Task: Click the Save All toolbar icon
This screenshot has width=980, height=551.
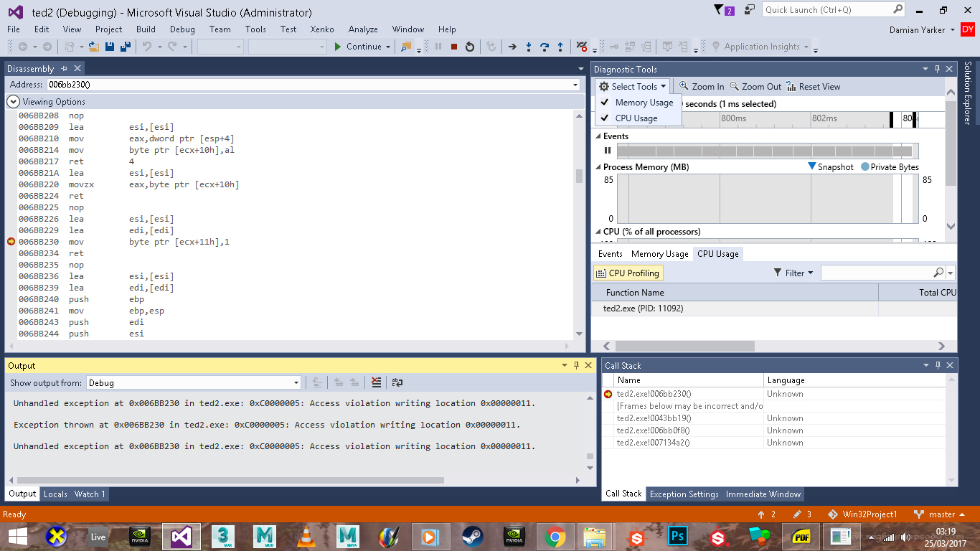Action: (125, 47)
